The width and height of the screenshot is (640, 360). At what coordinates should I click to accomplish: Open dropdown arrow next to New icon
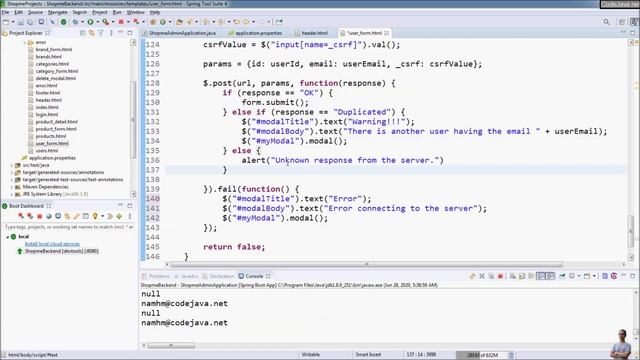(x=13, y=22)
